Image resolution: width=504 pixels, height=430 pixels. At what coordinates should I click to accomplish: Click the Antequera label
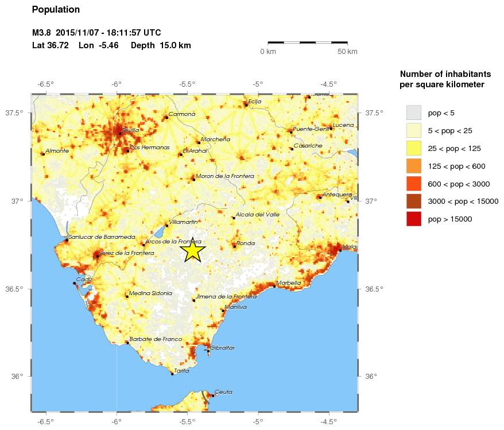pyautogui.click(x=337, y=195)
